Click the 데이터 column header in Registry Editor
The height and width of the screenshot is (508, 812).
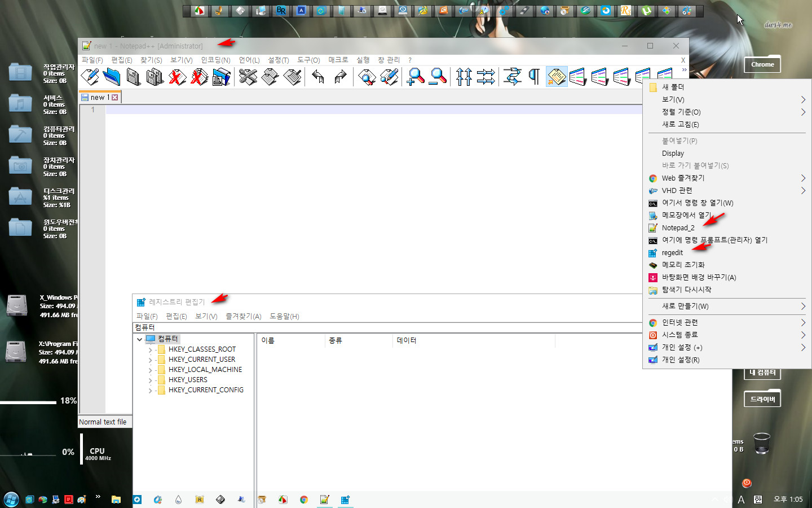[474, 340]
